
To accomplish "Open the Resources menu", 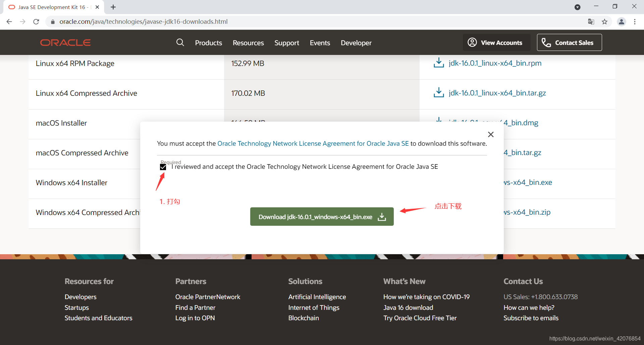I will pos(248,43).
